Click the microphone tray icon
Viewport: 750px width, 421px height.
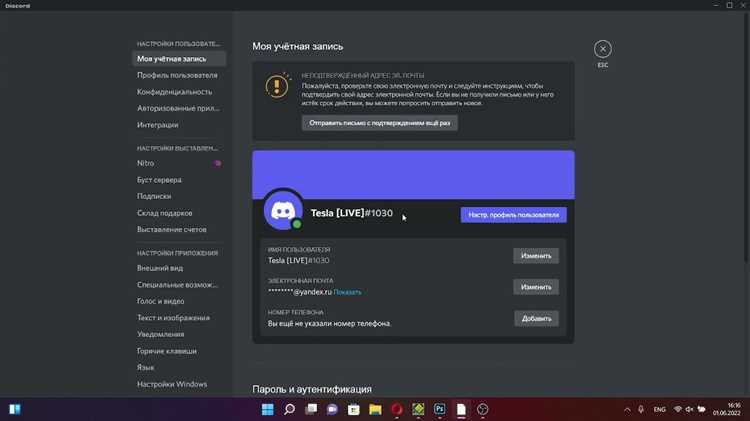[x=641, y=410]
